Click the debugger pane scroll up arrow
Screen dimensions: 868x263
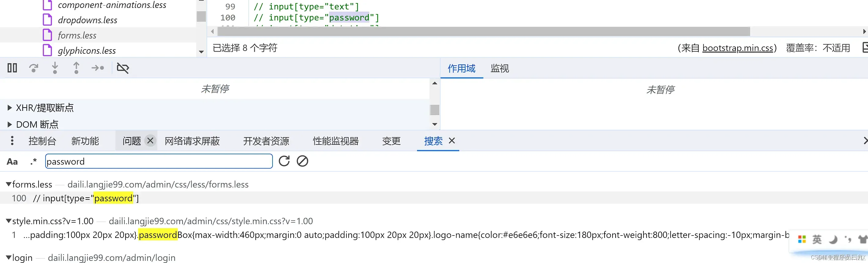tap(435, 83)
